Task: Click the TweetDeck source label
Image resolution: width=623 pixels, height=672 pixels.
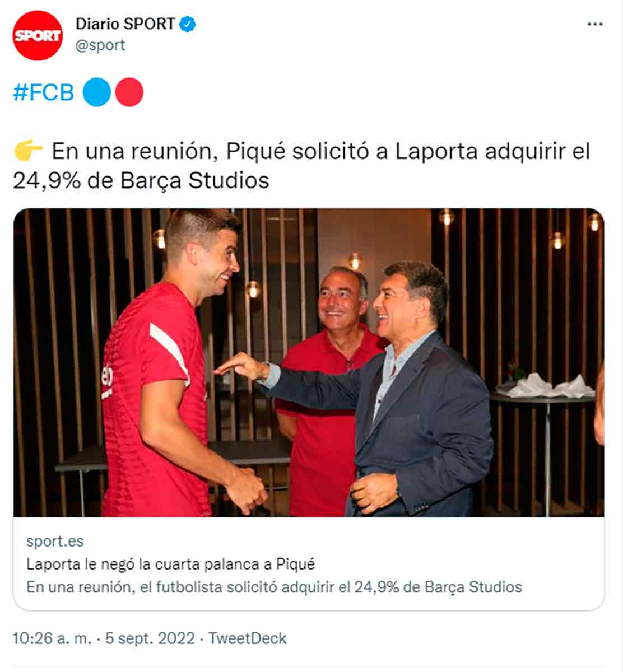Action: (x=248, y=638)
